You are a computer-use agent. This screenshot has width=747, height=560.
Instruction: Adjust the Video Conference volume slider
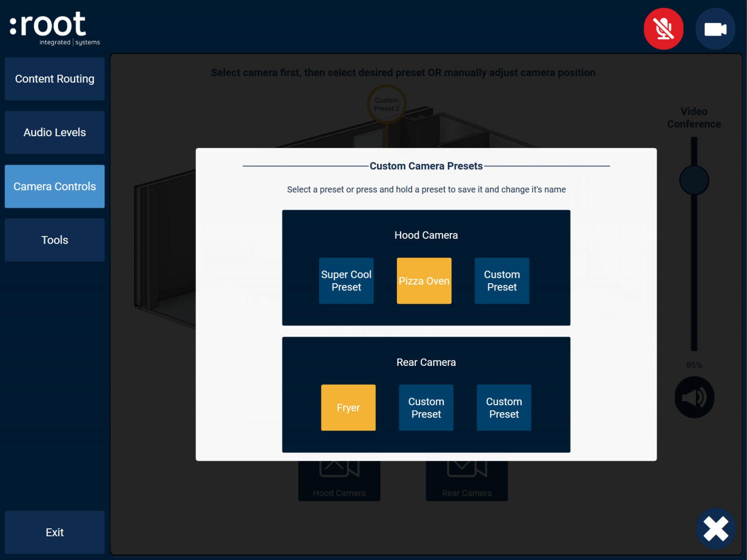coord(694,180)
